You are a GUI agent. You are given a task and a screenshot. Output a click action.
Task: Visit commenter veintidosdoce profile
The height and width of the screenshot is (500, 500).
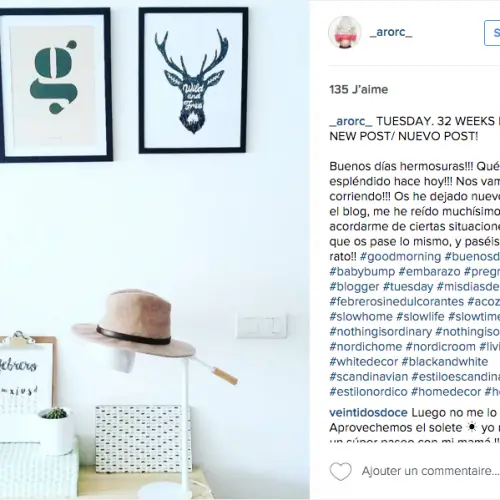pos(368,412)
